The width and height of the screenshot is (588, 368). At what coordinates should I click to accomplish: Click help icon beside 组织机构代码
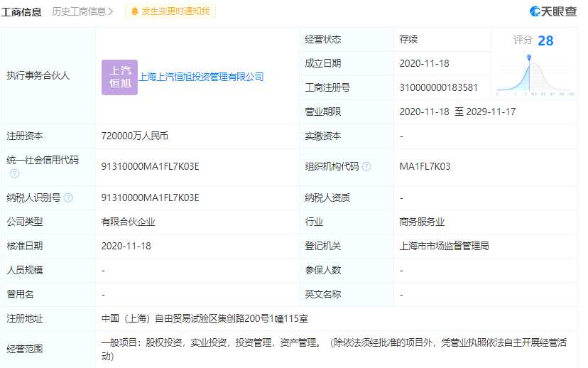pos(366,166)
